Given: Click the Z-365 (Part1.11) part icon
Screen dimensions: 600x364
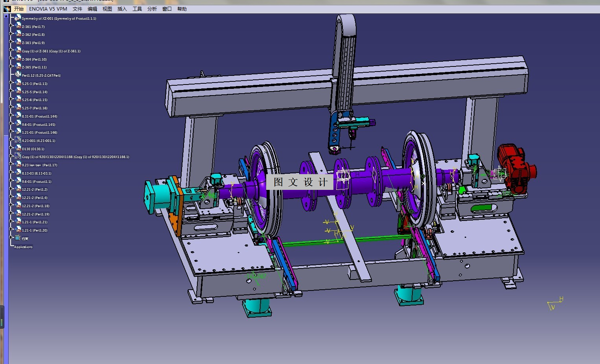Looking at the screenshot, I should pos(18,67).
